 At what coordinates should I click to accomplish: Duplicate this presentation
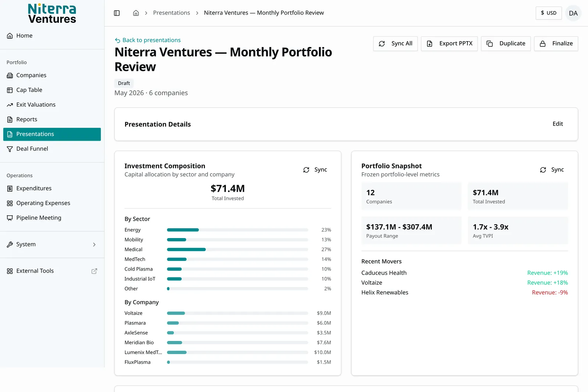tap(506, 43)
